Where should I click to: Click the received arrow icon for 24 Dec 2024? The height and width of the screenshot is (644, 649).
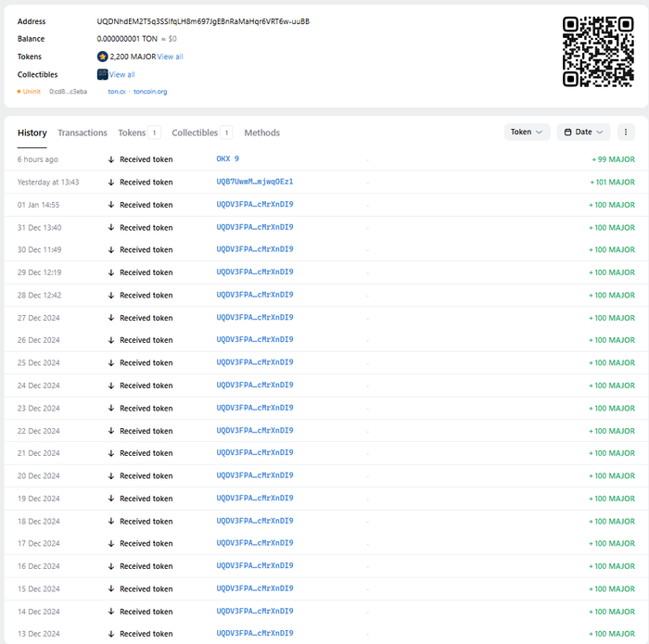click(111, 385)
